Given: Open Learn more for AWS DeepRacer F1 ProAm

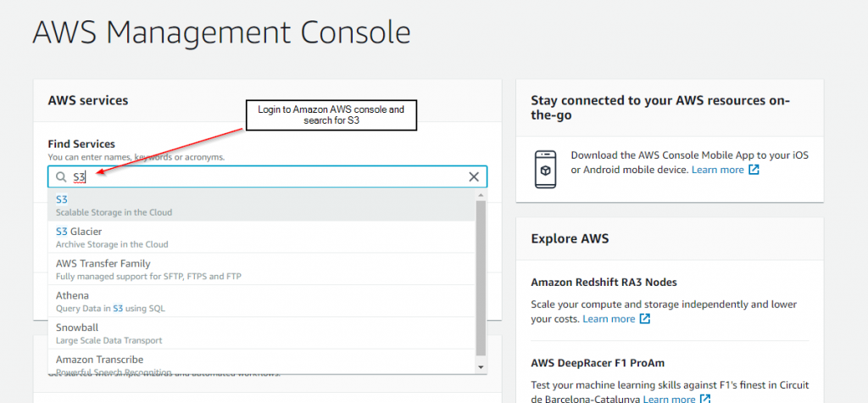Looking at the screenshot, I should [x=670, y=399].
